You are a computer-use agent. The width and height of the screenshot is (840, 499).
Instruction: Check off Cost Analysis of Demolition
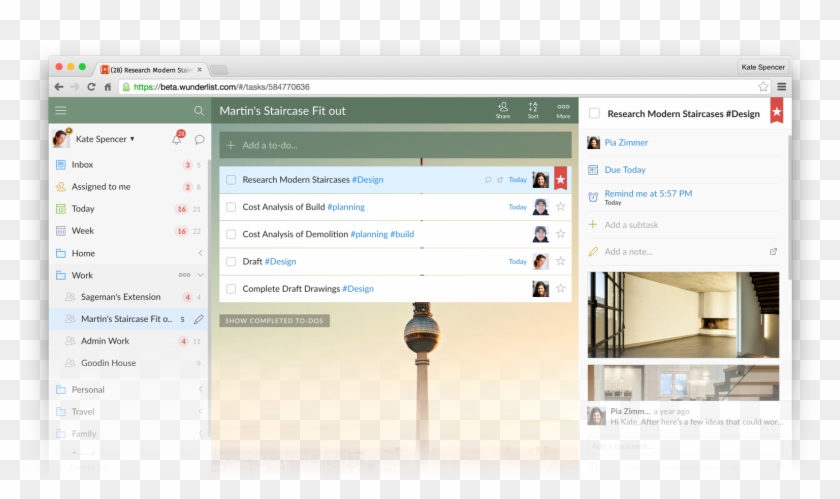(231, 234)
